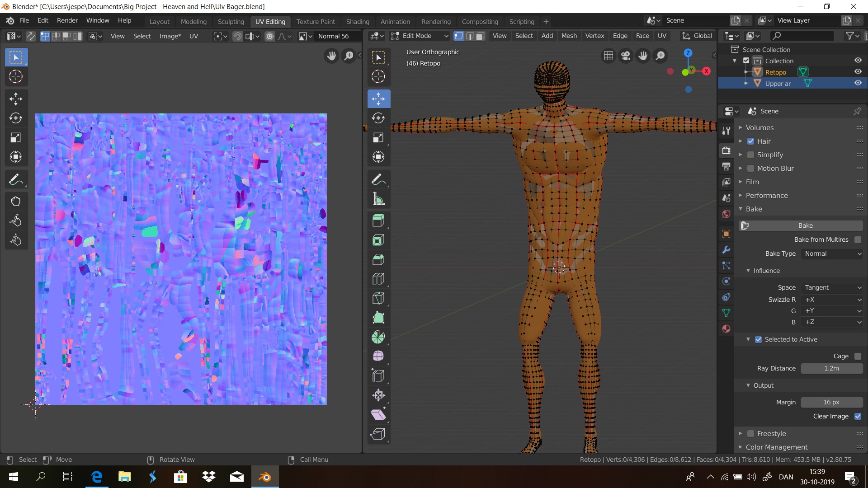Viewport: 868px width, 488px height.
Task: Select the Knife tool
Action: coord(378,298)
